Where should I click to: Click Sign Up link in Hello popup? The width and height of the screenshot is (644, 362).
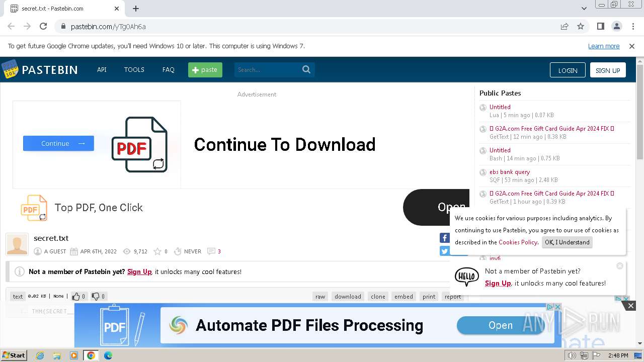pyautogui.click(x=498, y=283)
